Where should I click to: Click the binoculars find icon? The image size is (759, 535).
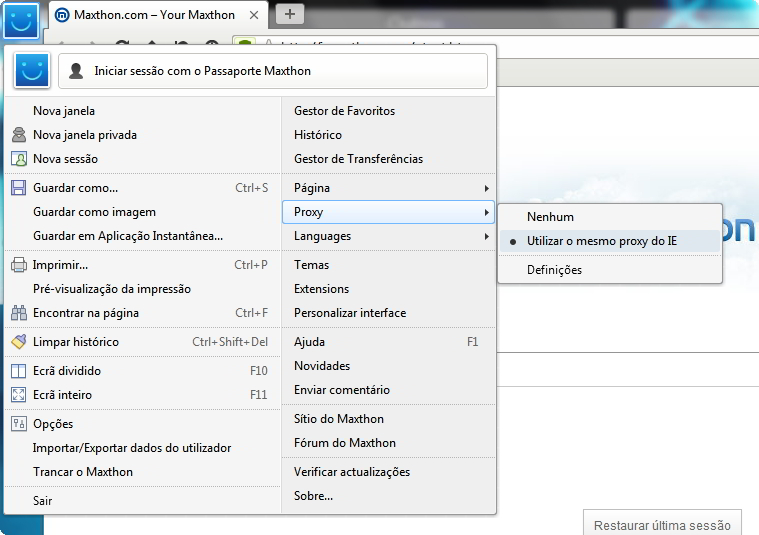coord(19,313)
